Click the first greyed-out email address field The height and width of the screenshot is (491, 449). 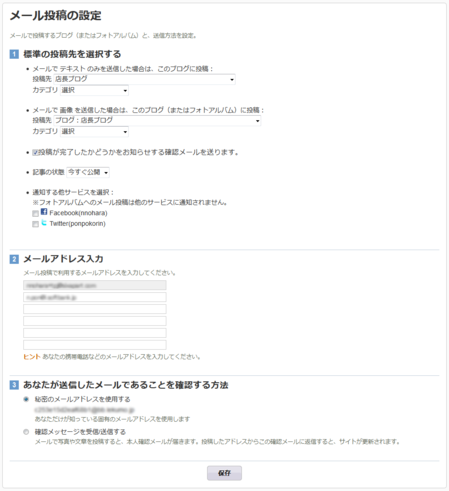click(95, 285)
